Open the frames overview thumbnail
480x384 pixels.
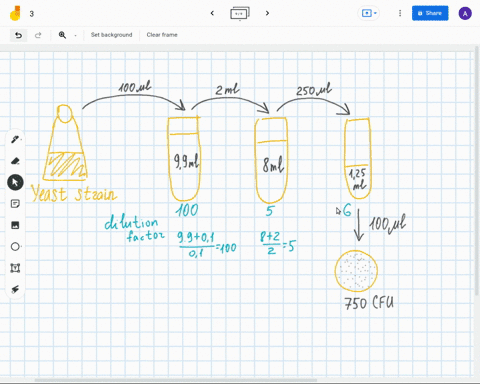(240, 13)
